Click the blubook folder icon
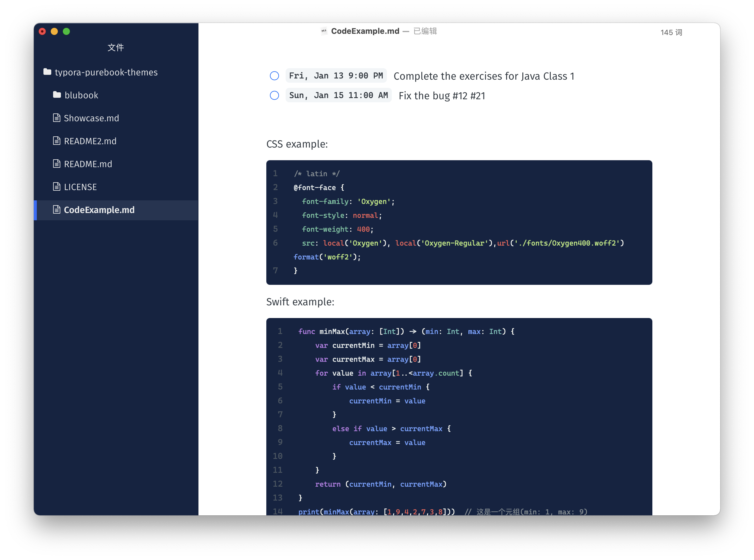Viewport: 754px width, 560px height. point(57,95)
